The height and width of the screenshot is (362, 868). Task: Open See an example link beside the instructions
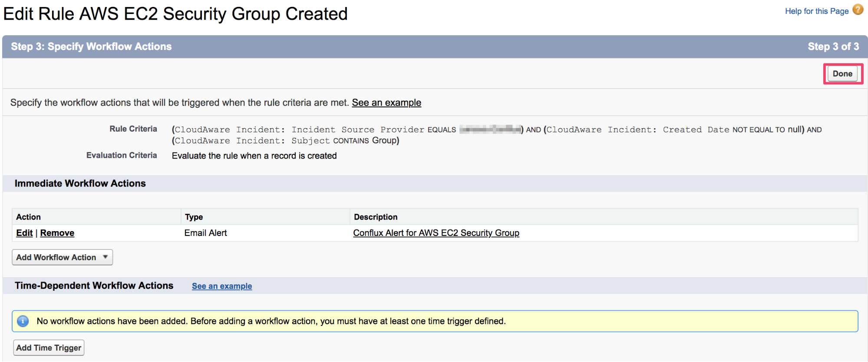click(386, 103)
